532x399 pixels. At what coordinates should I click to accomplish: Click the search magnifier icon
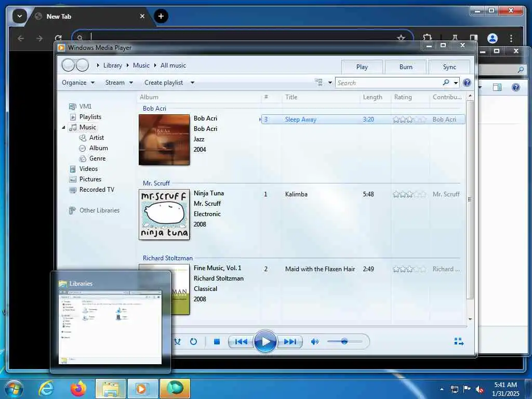pos(446,83)
